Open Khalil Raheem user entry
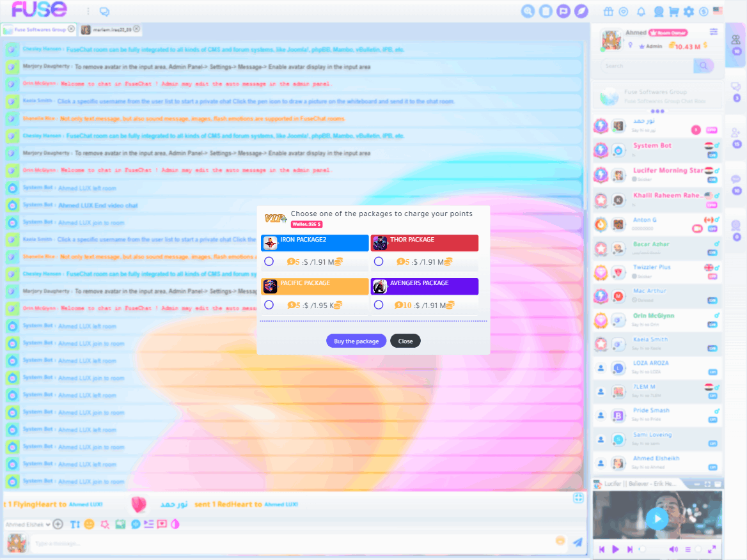Viewport: 747px width, 560px height. 657,199
